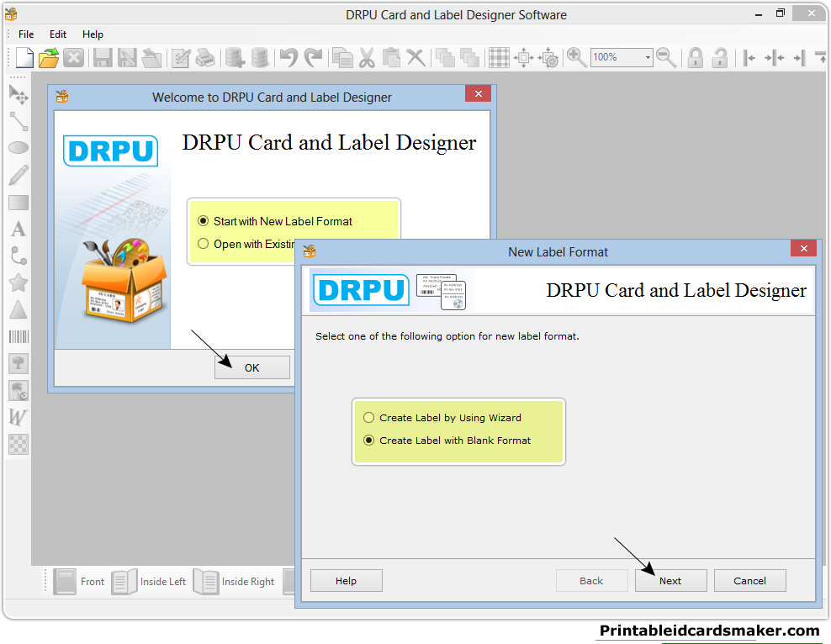
Task: Switch to the Inside Left page tab
Action: tap(149, 582)
